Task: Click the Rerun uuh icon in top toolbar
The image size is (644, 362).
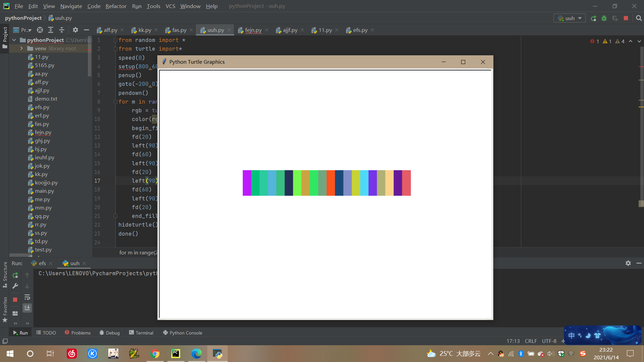Action: point(593,18)
